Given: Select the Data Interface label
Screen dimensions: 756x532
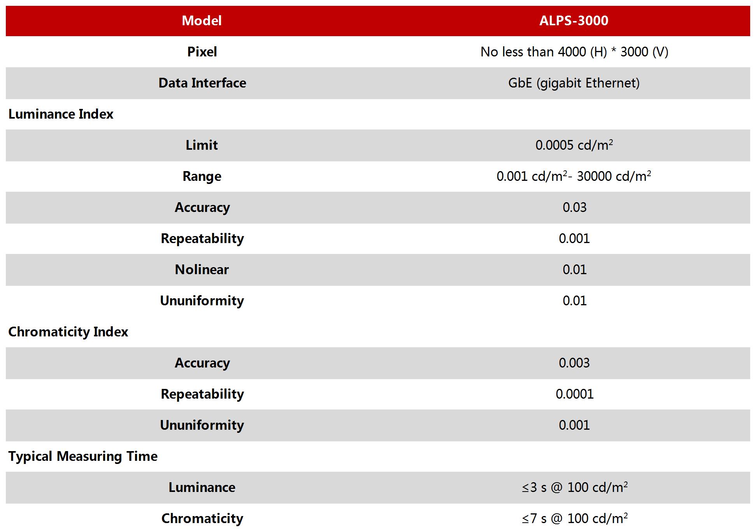Looking at the screenshot, I should pyautogui.click(x=202, y=83).
